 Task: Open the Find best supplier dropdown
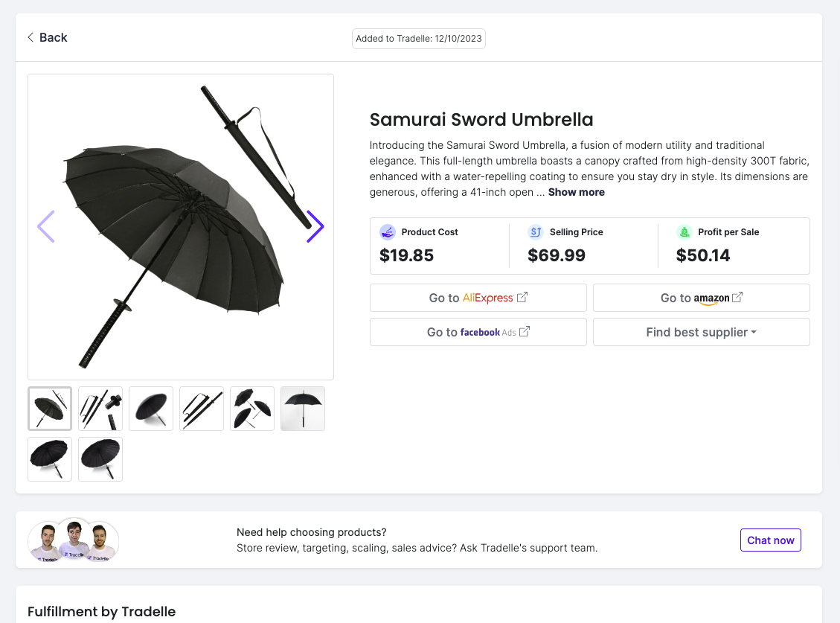pos(700,331)
